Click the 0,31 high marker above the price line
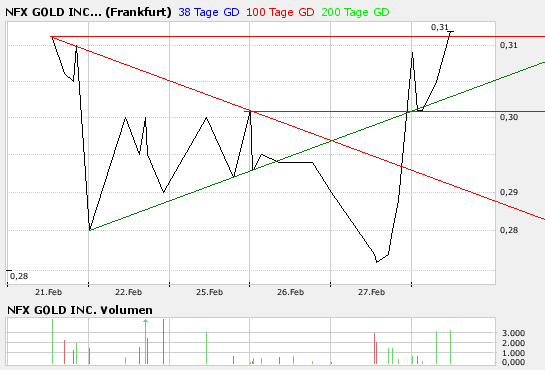545x384 pixels. [439, 27]
